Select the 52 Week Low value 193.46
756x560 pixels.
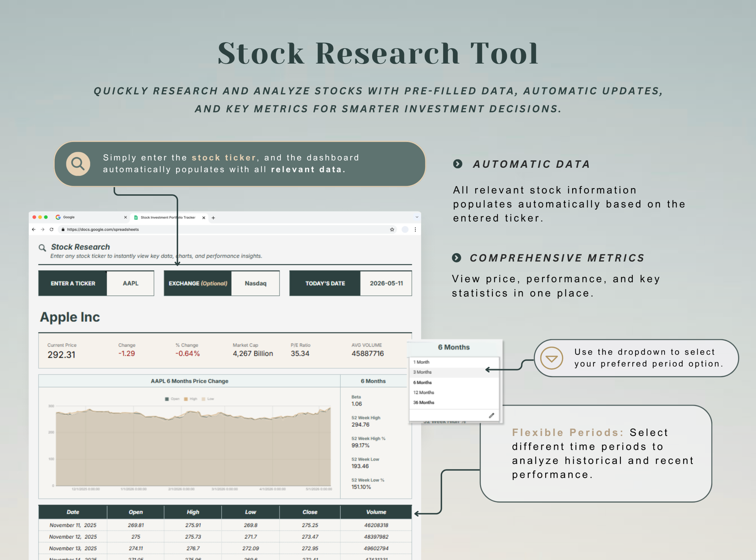coord(360,466)
